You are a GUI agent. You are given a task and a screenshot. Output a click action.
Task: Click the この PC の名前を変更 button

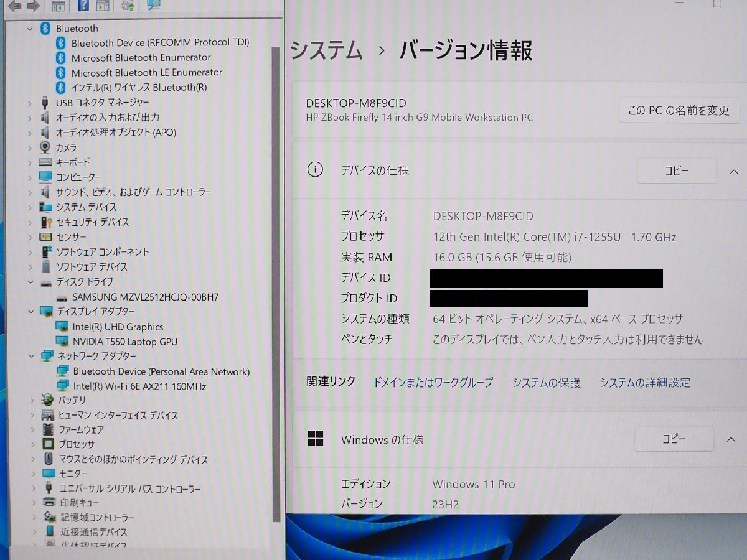[x=679, y=111]
